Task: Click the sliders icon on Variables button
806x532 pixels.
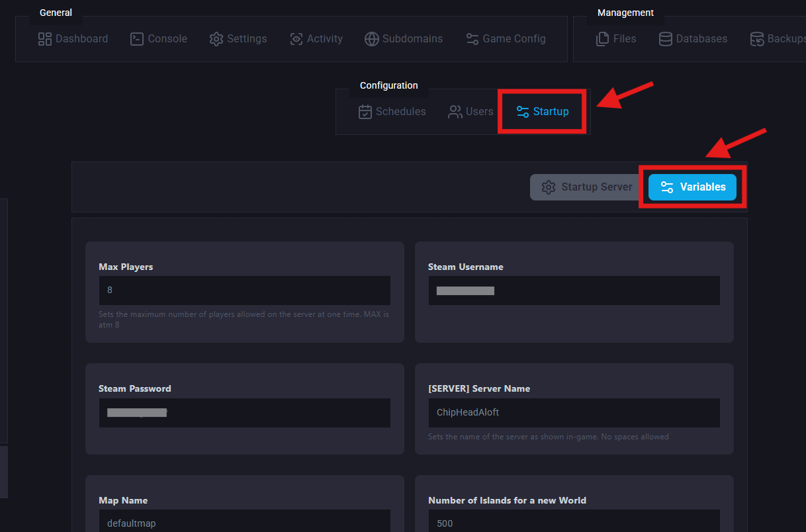Action: 667,187
